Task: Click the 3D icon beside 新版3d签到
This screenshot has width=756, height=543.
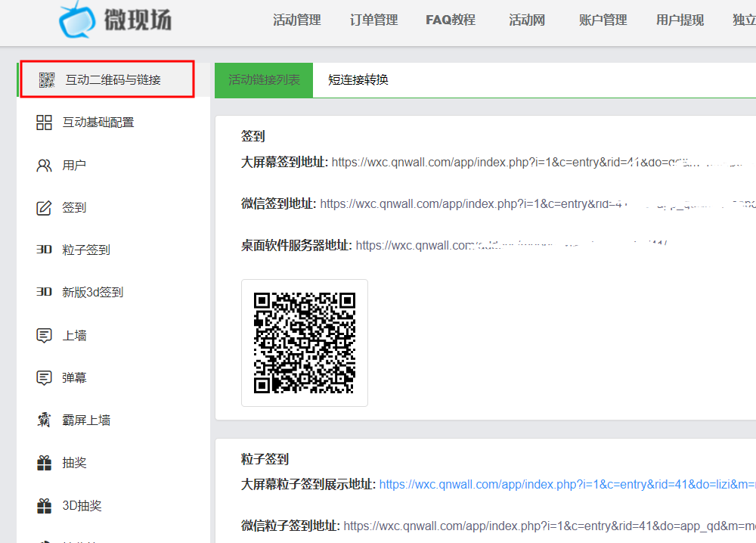Action: click(44, 292)
